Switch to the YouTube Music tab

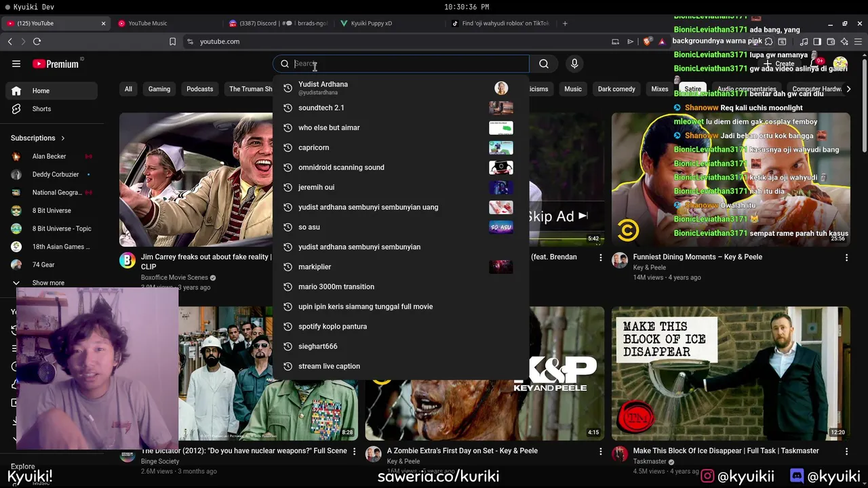pos(166,23)
